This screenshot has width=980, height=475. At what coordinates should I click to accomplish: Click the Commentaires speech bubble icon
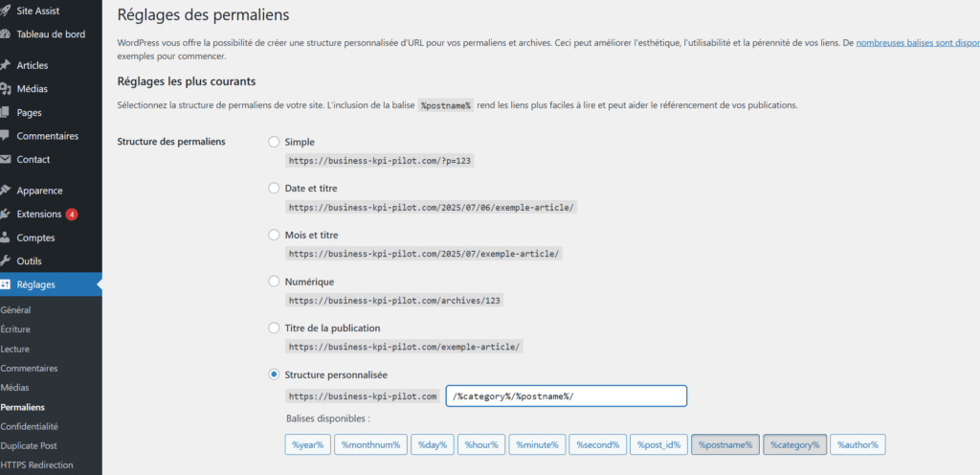5,136
